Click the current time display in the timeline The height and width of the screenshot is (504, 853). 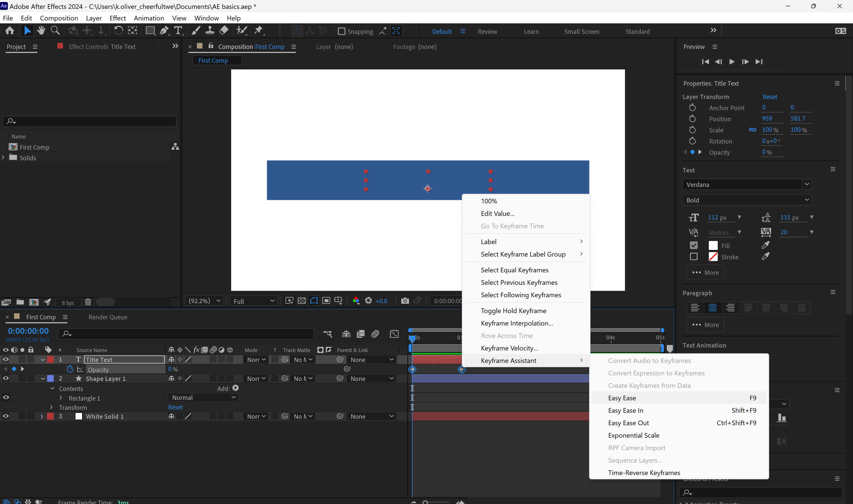tap(28, 330)
